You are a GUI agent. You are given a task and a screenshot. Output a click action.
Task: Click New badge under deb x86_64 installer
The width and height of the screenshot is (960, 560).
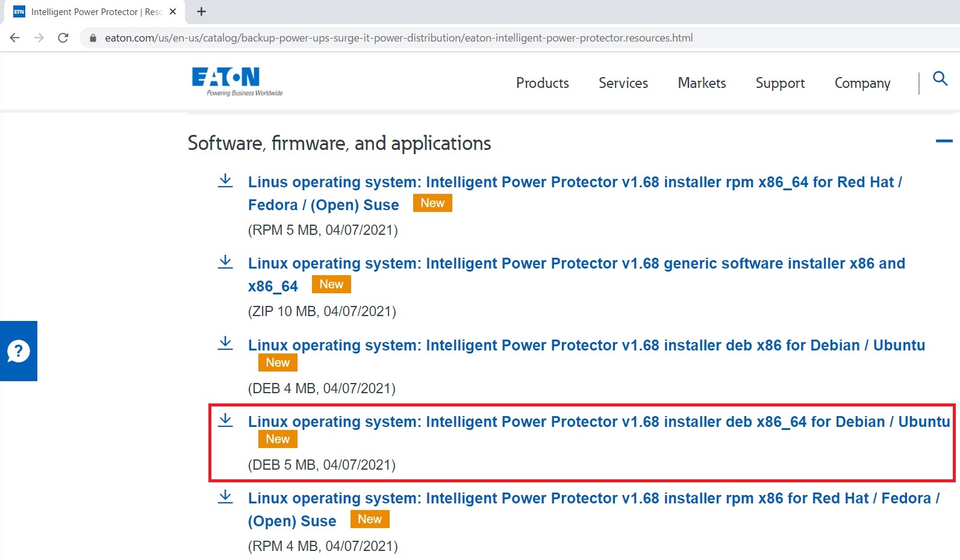278,439
